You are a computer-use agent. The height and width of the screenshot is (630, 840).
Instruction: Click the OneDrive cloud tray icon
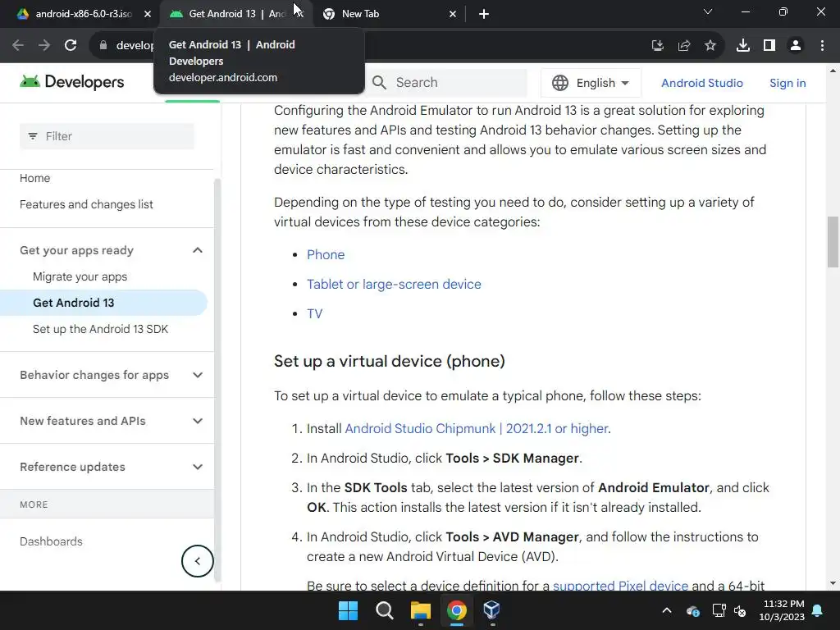[692, 610]
